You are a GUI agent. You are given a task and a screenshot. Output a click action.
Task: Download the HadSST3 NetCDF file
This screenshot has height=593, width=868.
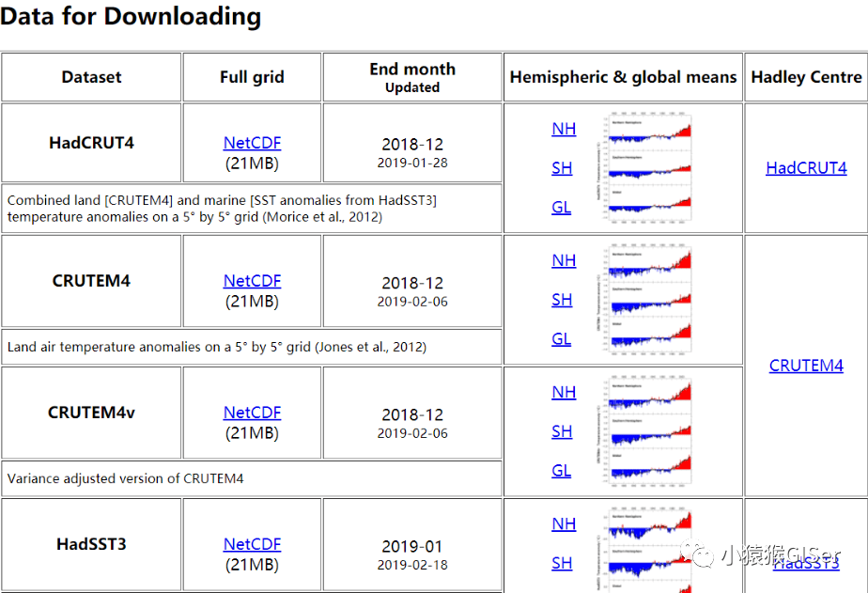point(252,544)
